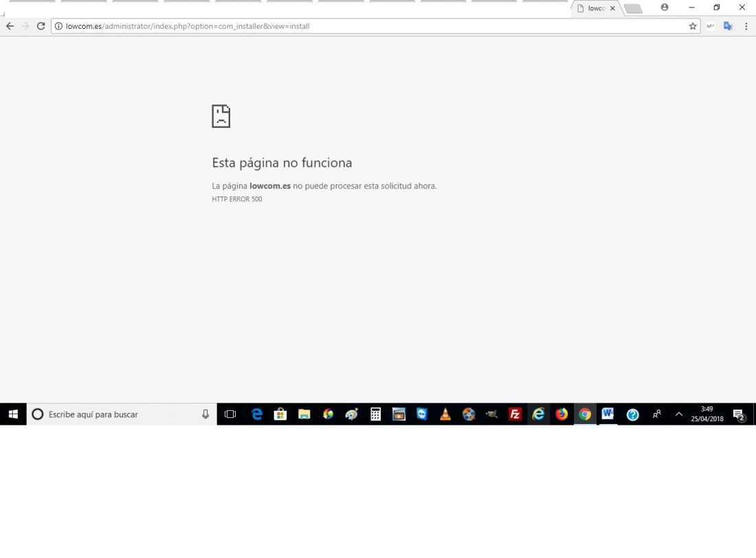
Task: Click the bold lowcom.es text
Action: click(270, 186)
